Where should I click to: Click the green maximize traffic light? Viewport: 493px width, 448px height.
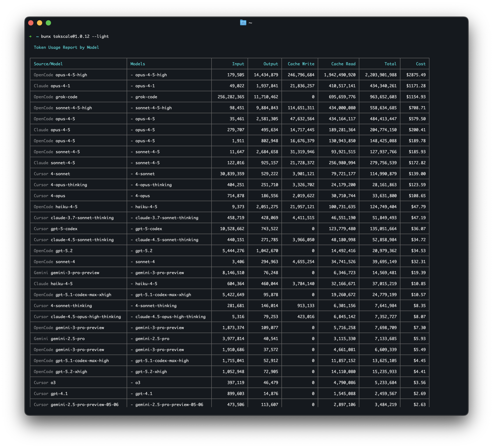click(49, 23)
